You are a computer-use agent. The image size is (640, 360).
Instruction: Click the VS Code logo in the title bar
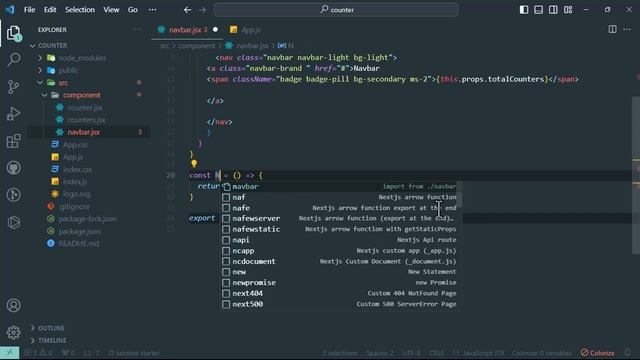[9, 9]
